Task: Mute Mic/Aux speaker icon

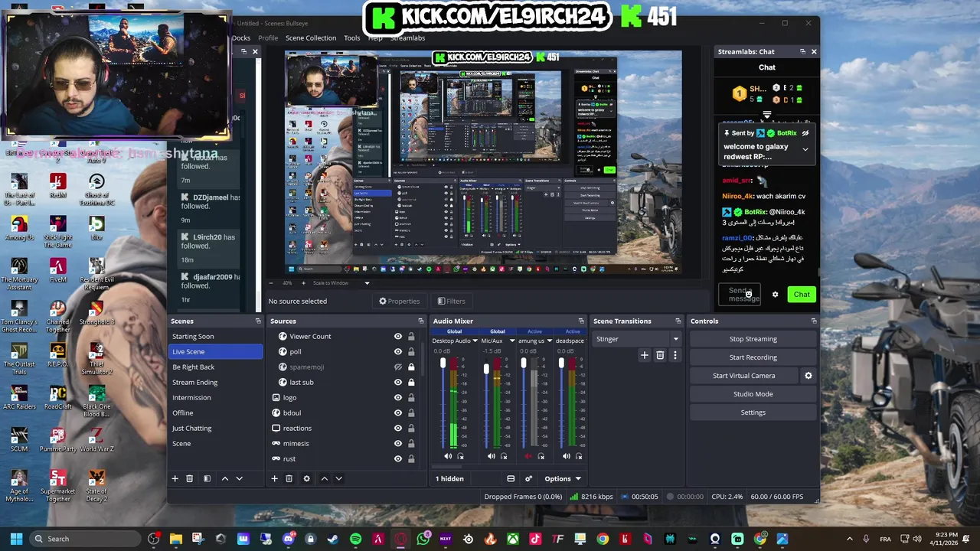Action: point(492,456)
